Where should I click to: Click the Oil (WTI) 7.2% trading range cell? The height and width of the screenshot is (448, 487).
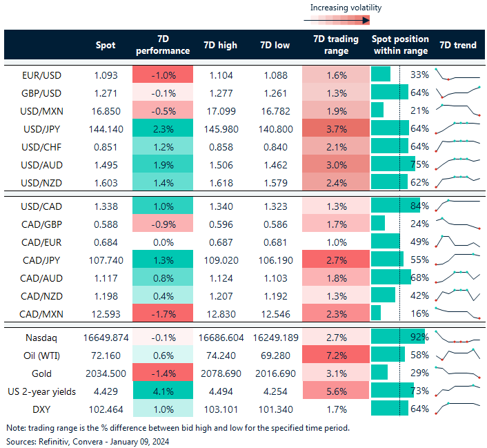[336, 356]
